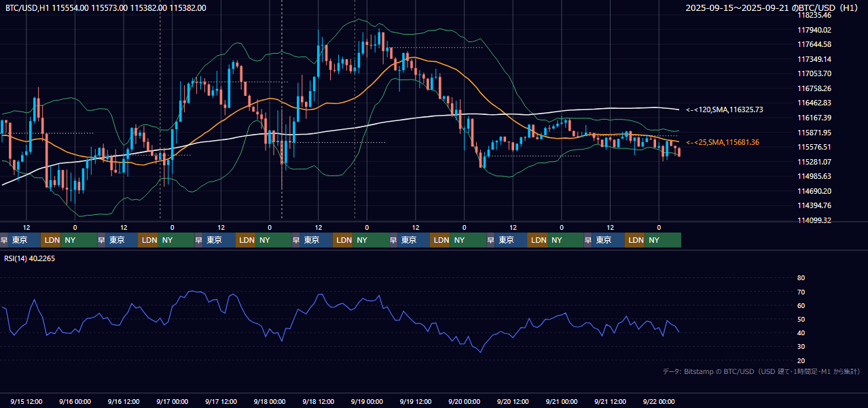Click the 9/15 12:00 date label
The image size is (868, 408).
point(26,402)
